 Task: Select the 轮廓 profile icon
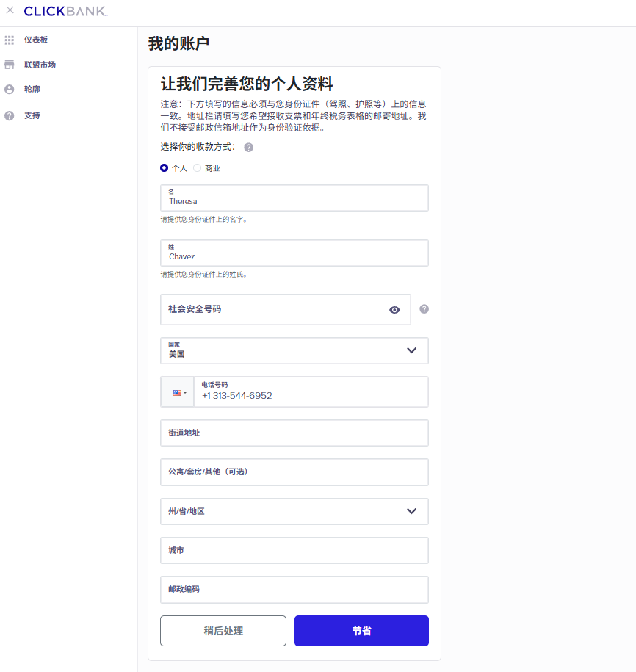9,90
